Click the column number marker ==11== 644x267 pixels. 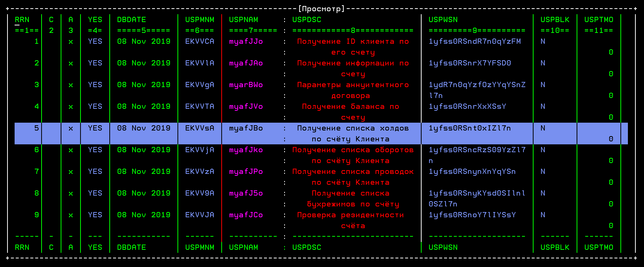tap(599, 31)
